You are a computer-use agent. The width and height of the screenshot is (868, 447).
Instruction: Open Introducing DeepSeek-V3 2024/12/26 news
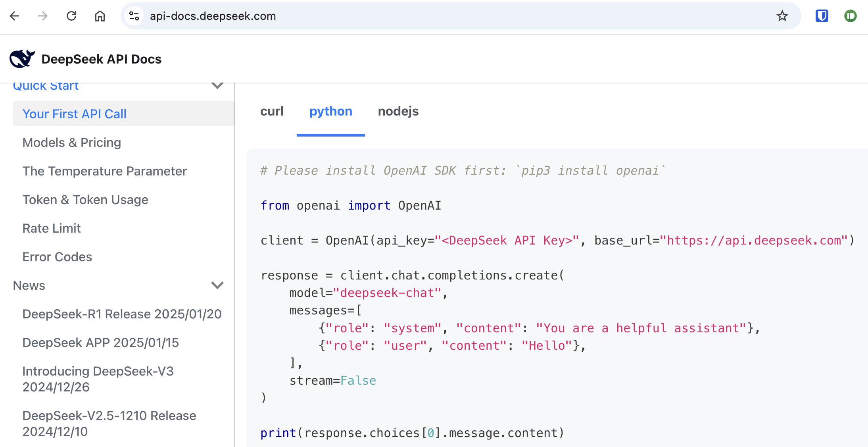(98, 379)
